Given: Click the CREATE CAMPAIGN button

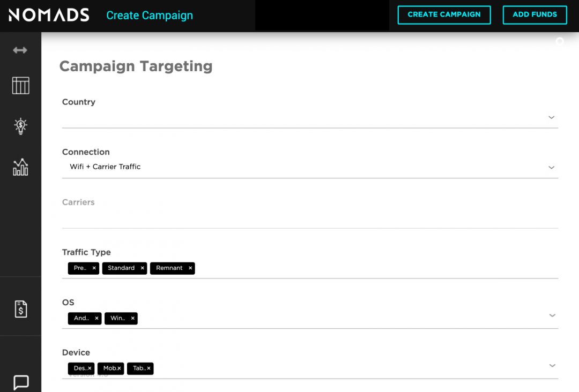Looking at the screenshot, I should pyautogui.click(x=444, y=15).
